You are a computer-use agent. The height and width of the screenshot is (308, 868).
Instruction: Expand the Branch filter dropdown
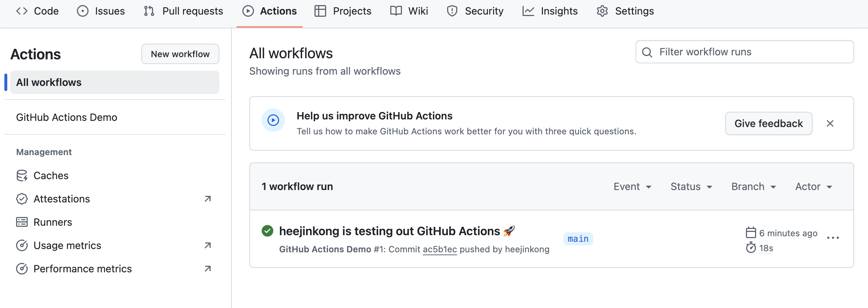click(x=754, y=186)
